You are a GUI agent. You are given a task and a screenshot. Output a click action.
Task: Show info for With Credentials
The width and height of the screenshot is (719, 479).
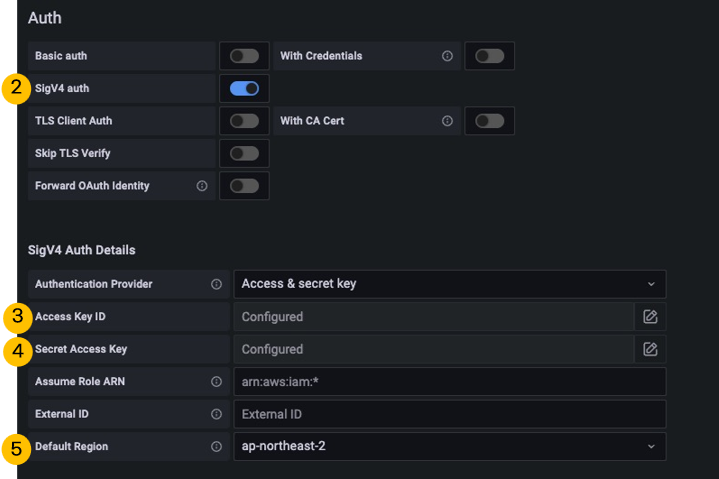[x=447, y=56]
